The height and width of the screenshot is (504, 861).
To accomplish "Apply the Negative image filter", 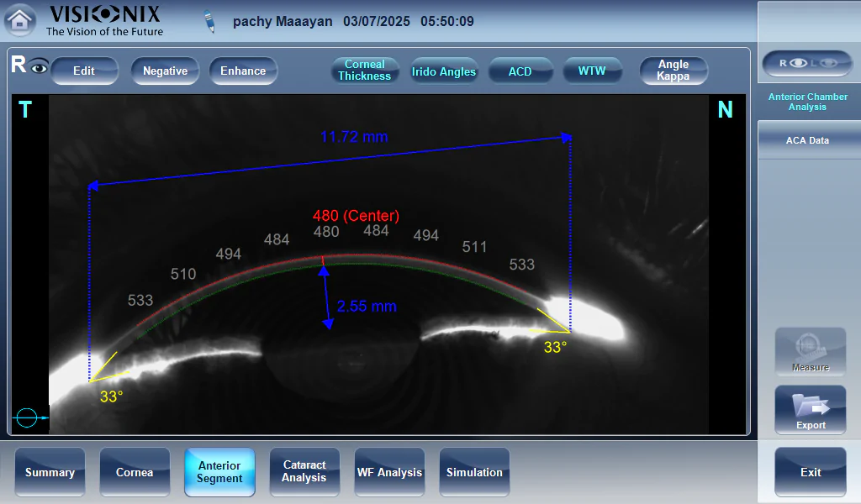I will click(165, 71).
